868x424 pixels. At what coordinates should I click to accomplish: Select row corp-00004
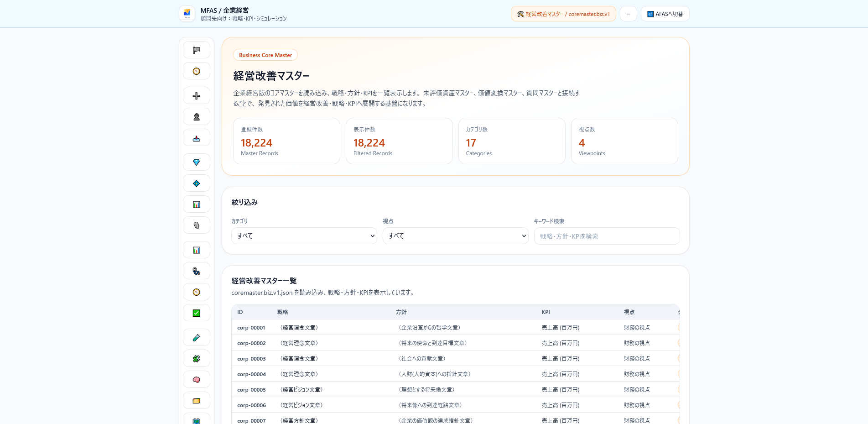(456, 374)
